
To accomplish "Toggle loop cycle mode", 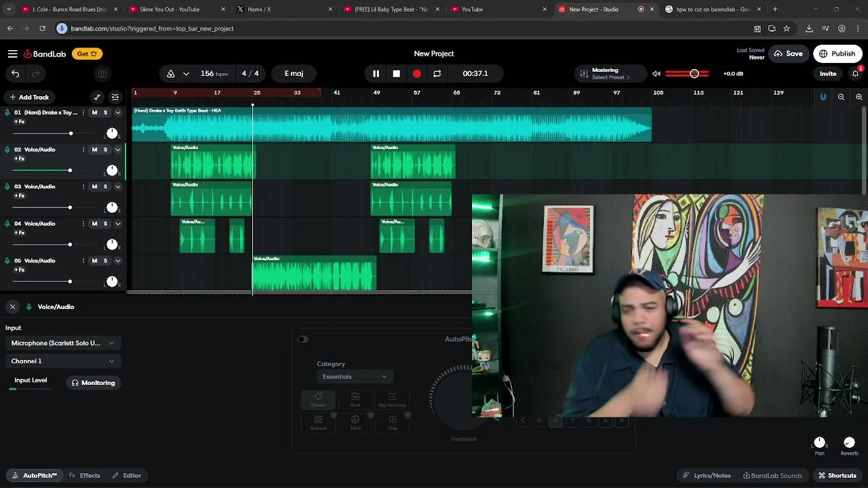I will pos(437,73).
